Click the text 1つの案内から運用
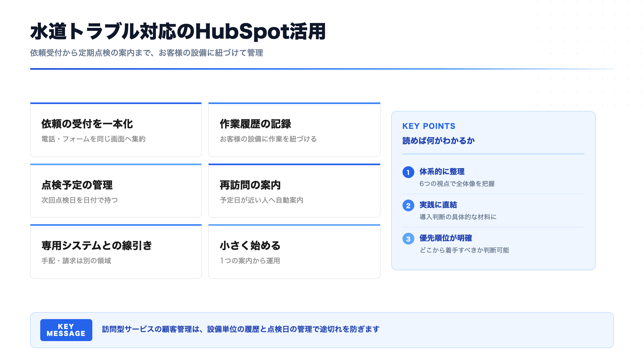 point(250,261)
